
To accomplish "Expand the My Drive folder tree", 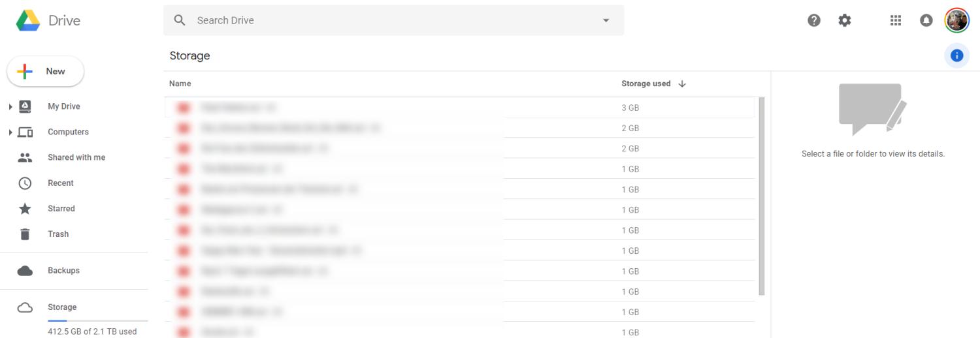I will tap(10, 106).
